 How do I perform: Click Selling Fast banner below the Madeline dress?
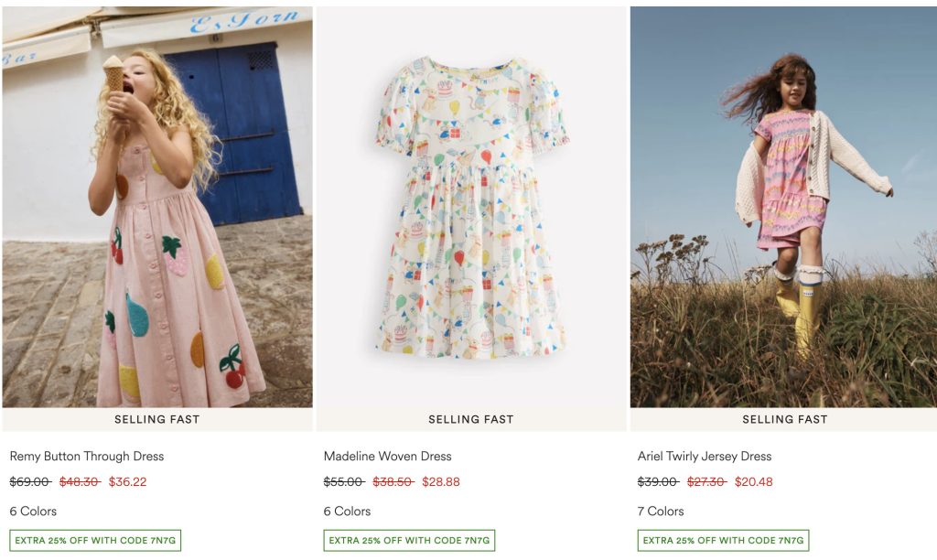pyautogui.click(x=471, y=419)
